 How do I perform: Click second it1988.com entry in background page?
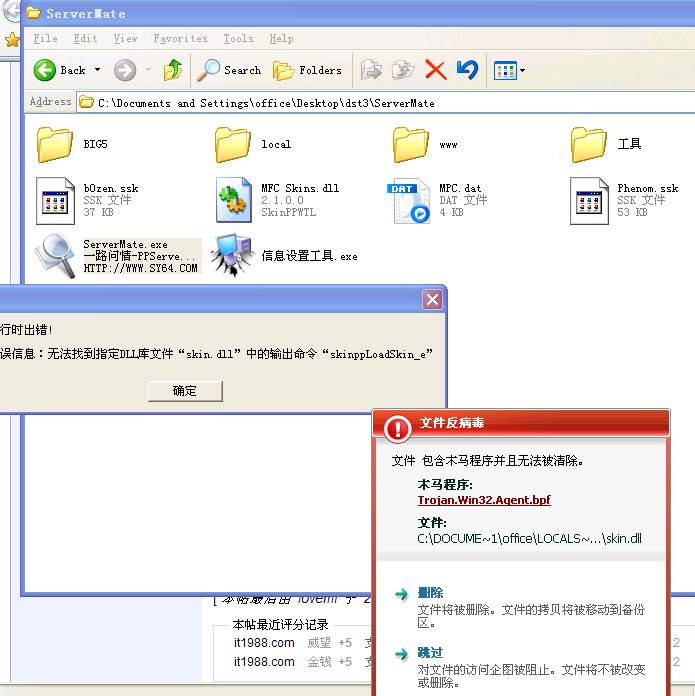(x=264, y=662)
